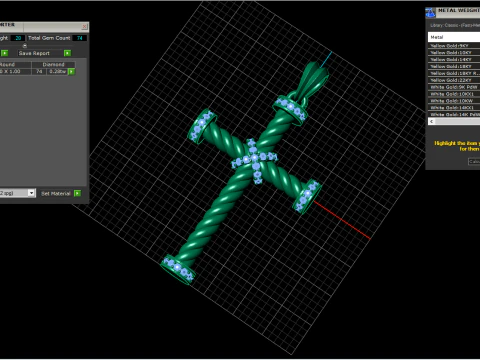
Task: Click the Metal Weight flask icon
Action: 430,13
